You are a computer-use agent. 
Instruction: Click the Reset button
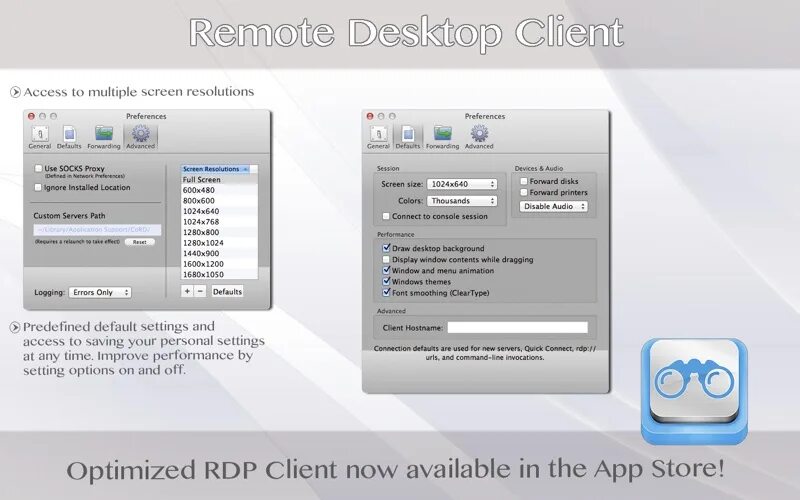coord(140,242)
